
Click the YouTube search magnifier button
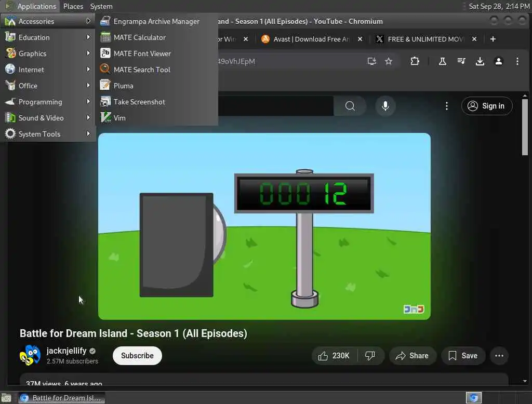pyautogui.click(x=350, y=106)
